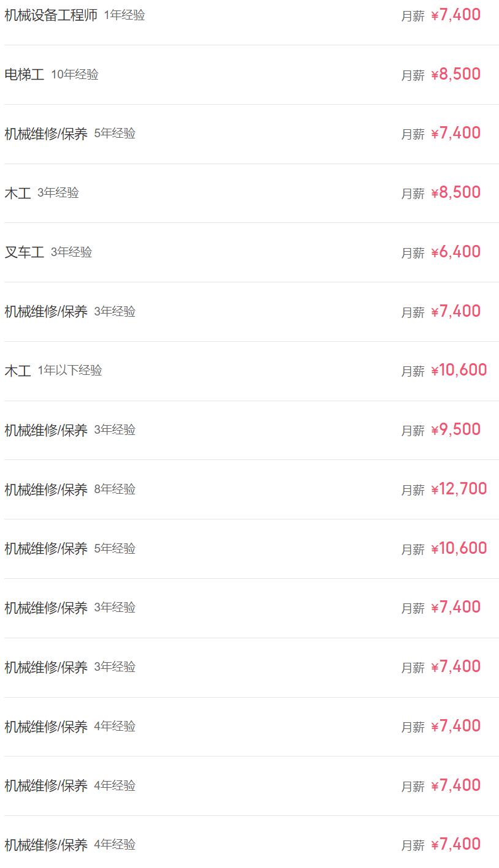The width and height of the screenshot is (499, 868).
Task: Open 机械维修/保养 listing paying ¥9,500
Action: (46, 430)
